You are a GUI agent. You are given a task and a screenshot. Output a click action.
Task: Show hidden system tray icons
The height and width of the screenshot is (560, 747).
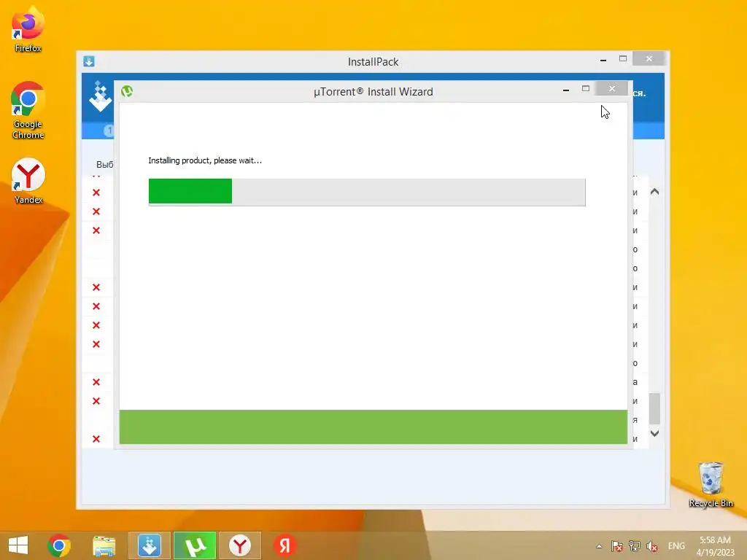(599, 546)
